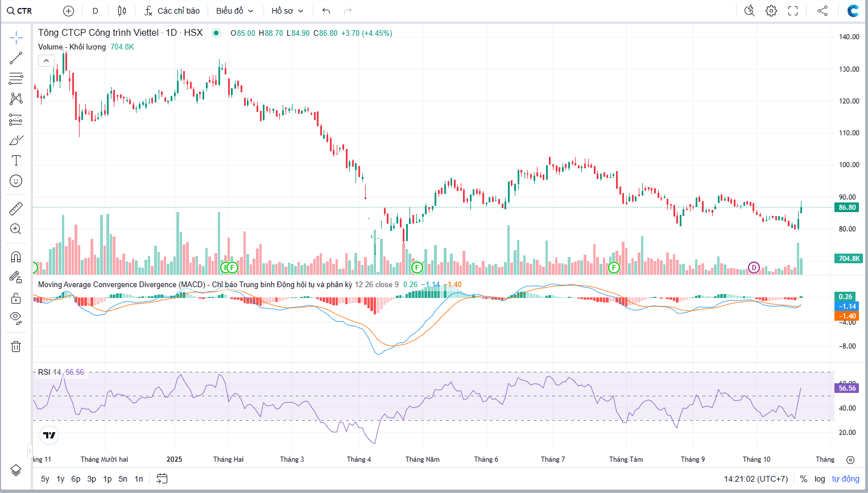Select the trend line drawing tool
The height and width of the screenshot is (493, 868).
coord(16,58)
